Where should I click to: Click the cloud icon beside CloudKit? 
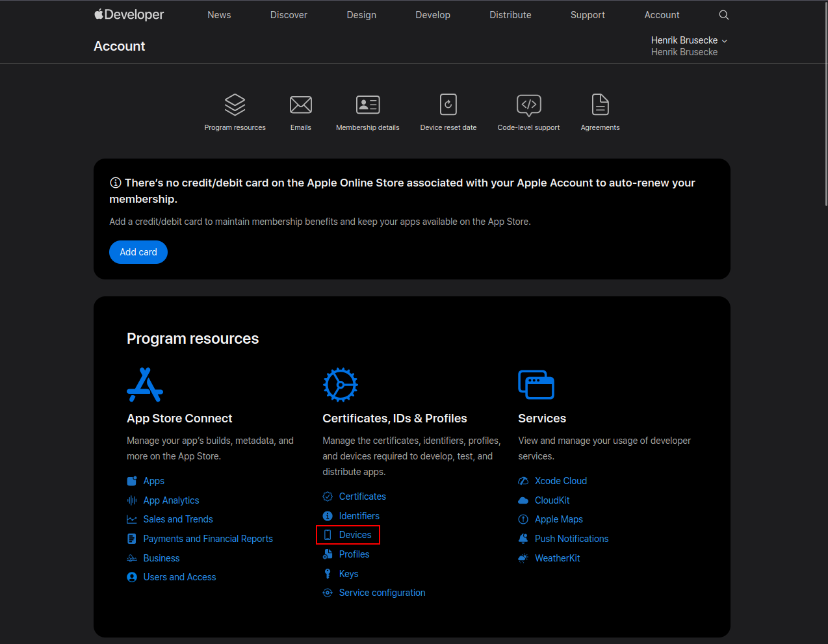(x=523, y=500)
